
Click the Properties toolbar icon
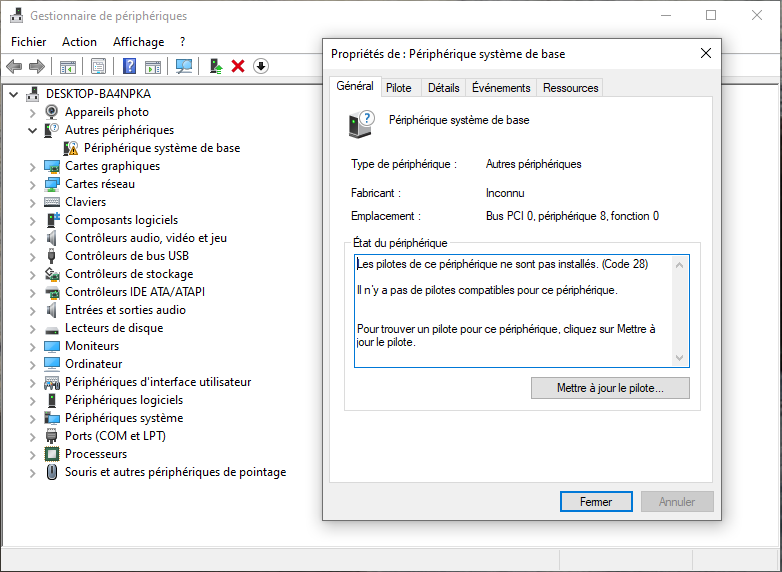pyautogui.click(x=98, y=66)
